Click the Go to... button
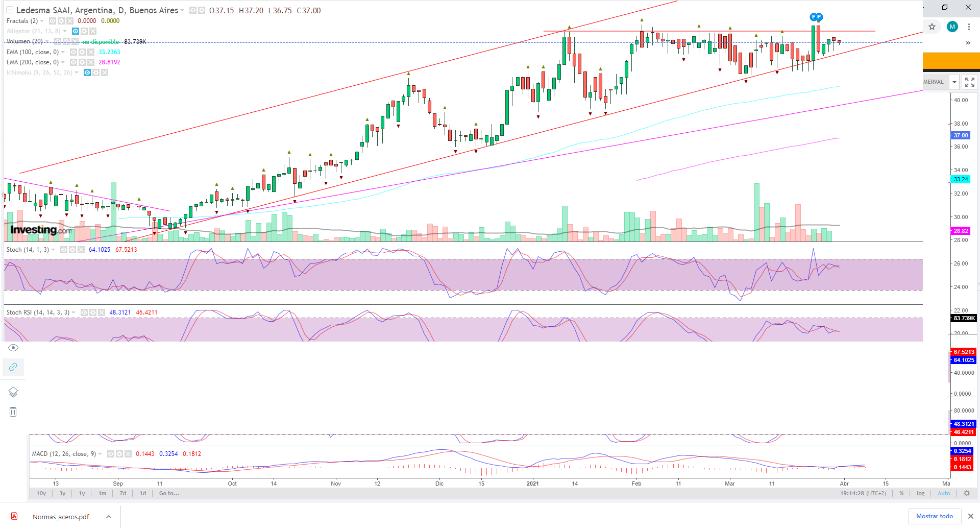 pyautogui.click(x=169, y=493)
